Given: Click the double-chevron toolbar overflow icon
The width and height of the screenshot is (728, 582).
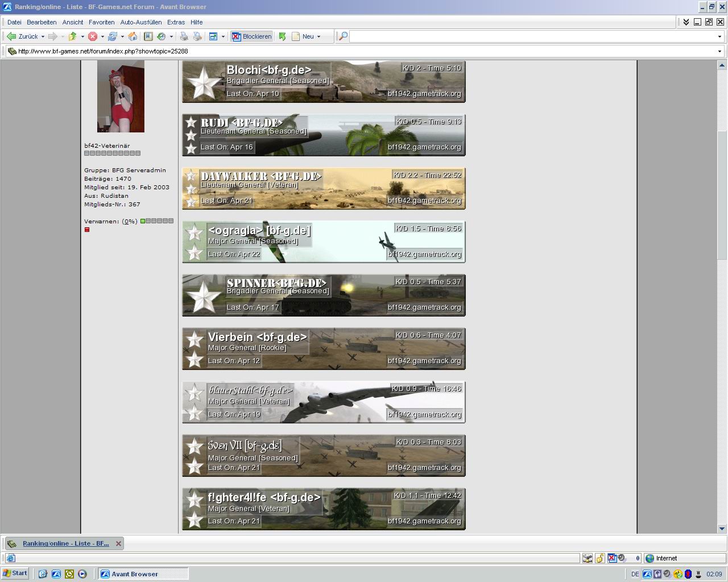Looking at the screenshot, I should point(686,22).
